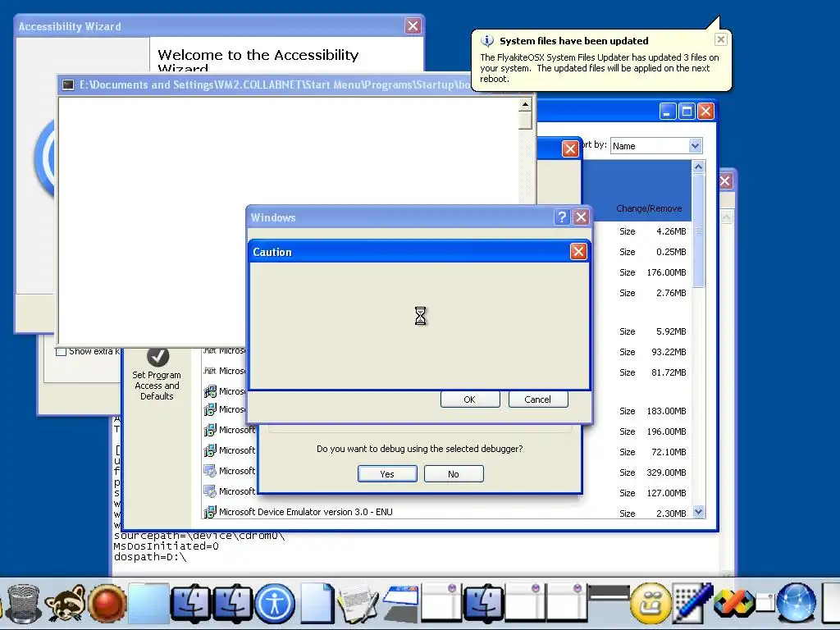Click the MsDosInitiated=0 line
Viewport: 840px width, 630px height.
coord(166,546)
